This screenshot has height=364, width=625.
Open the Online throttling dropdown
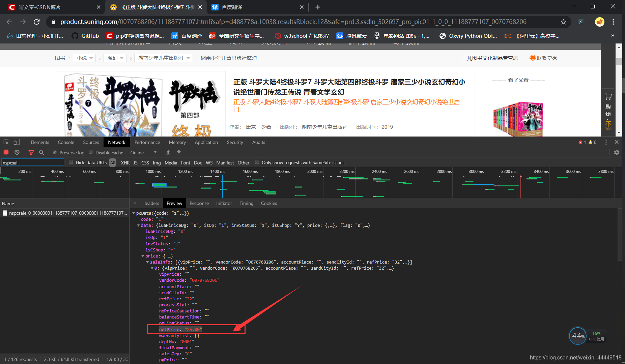(144, 152)
